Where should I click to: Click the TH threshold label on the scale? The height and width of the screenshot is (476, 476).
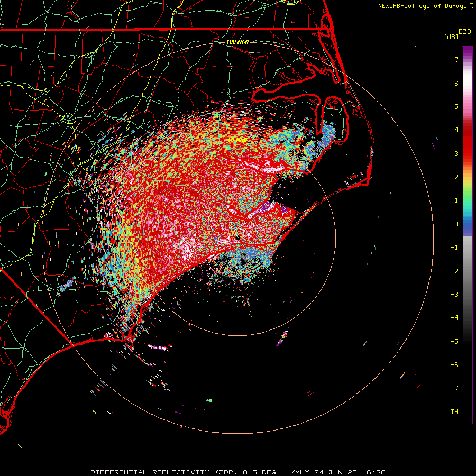[454, 412]
